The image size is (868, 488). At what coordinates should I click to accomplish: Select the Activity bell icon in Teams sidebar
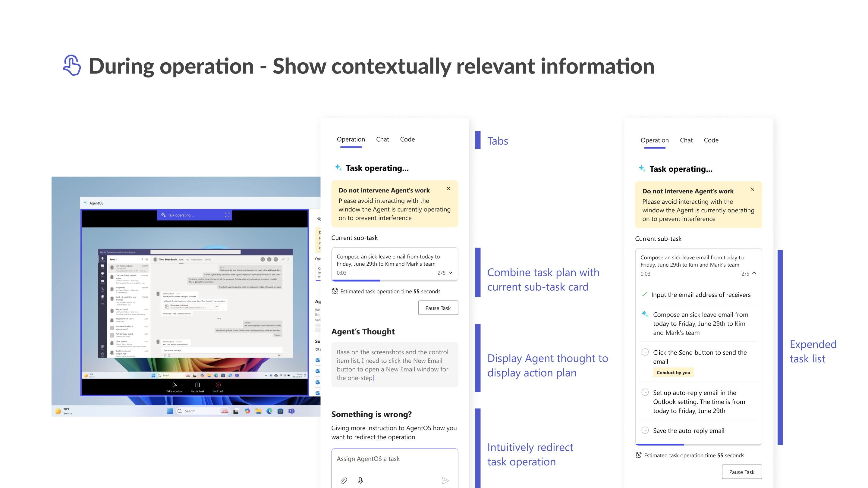102,259
